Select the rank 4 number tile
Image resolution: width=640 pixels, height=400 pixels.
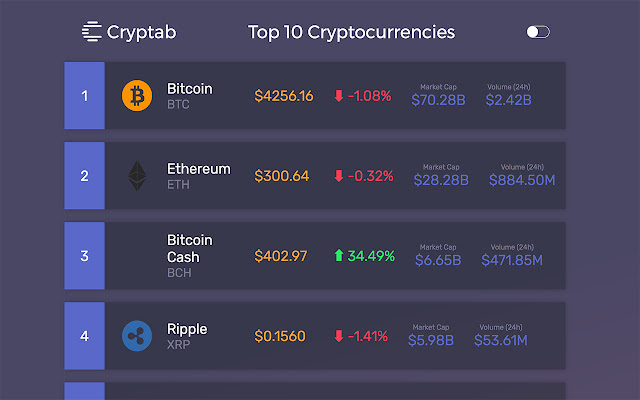[x=84, y=336]
